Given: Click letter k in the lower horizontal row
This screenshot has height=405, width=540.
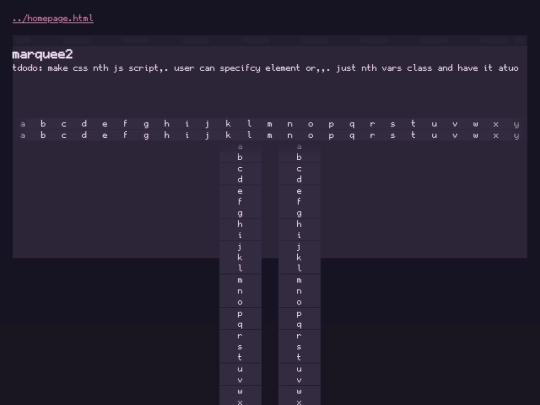Looking at the screenshot, I should (228, 135).
